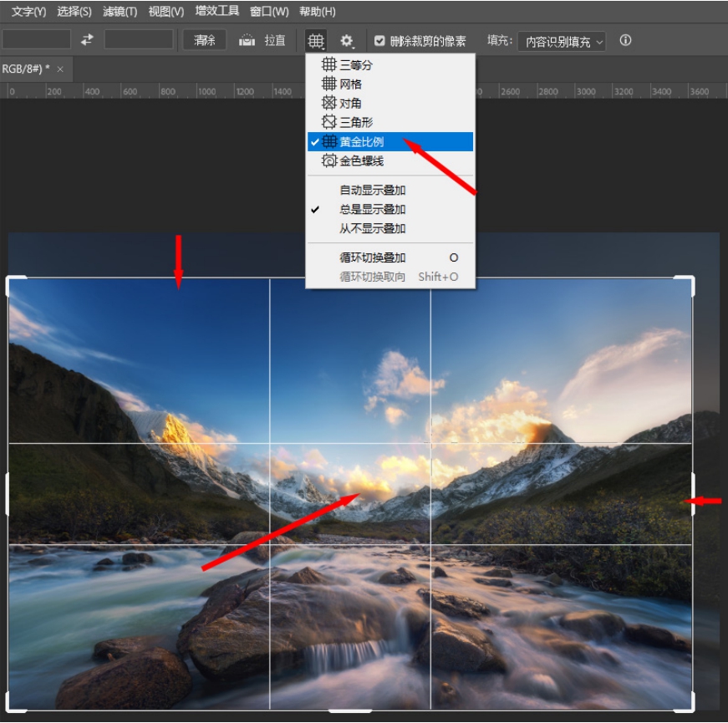Swap width and height values icon
The image size is (728, 723).
coord(87,40)
